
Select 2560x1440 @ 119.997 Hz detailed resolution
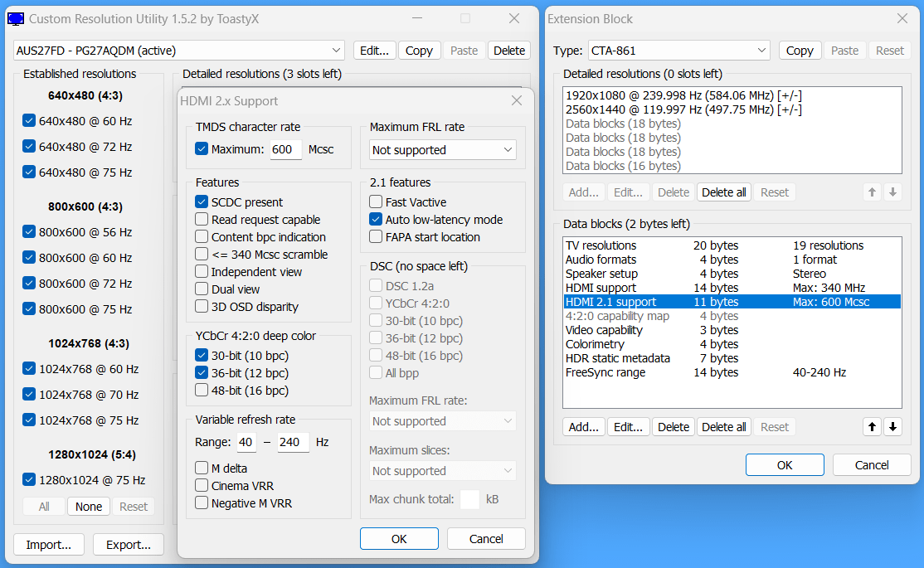(732, 109)
